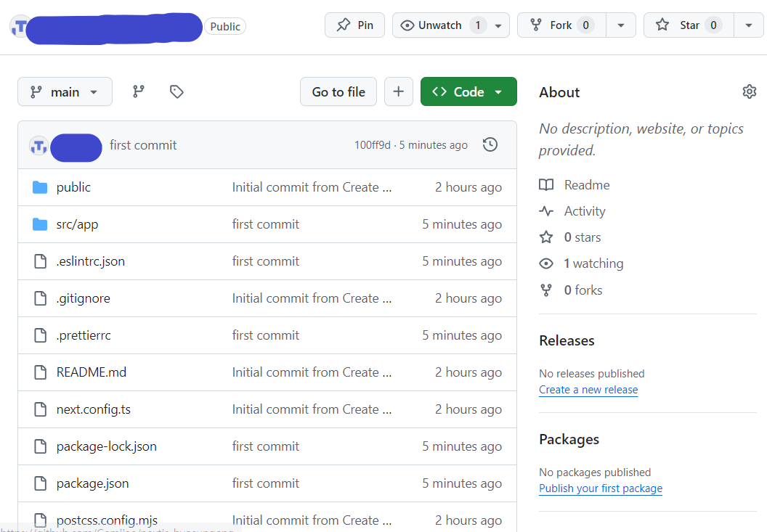Open commit history via the clock icon

(x=490, y=144)
